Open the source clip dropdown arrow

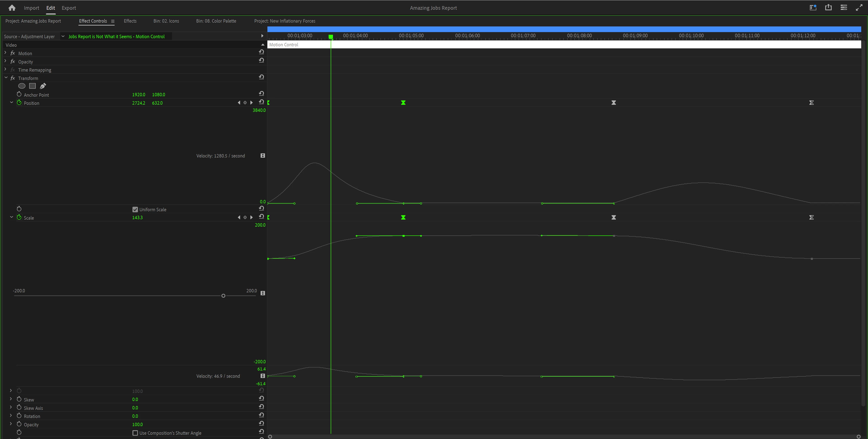tap(63, 36)
